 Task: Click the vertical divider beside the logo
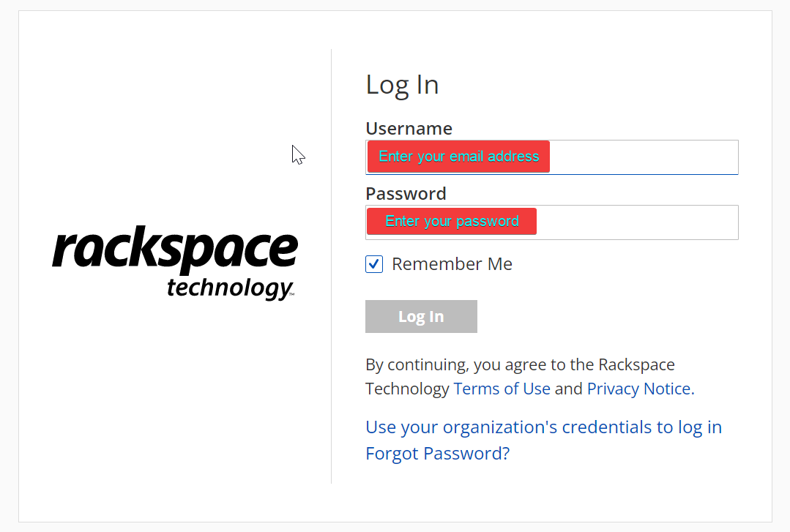331,266
